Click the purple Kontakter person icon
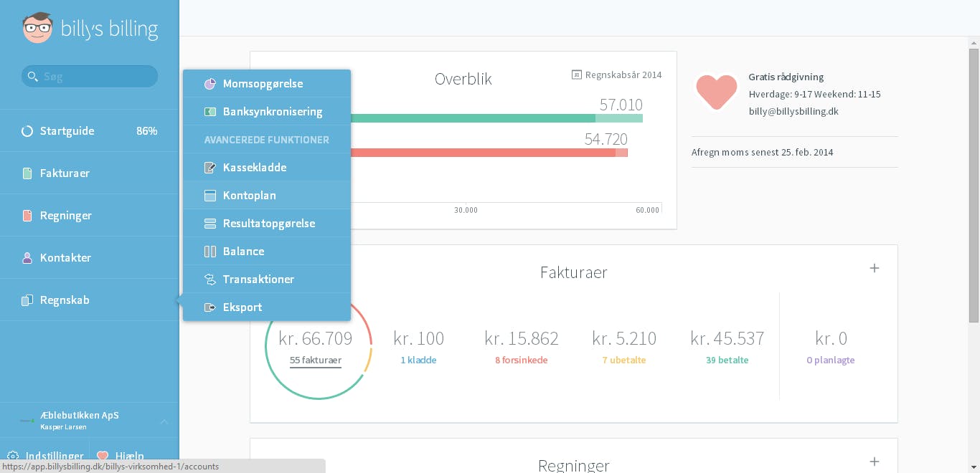This screenshot has height=473, width=980. (x=27, y=258)
